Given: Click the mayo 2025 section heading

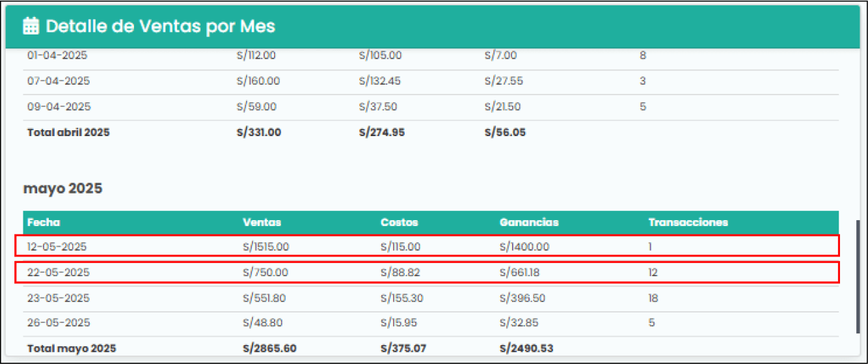Looking at the screenshot, I should coord(63,188).
